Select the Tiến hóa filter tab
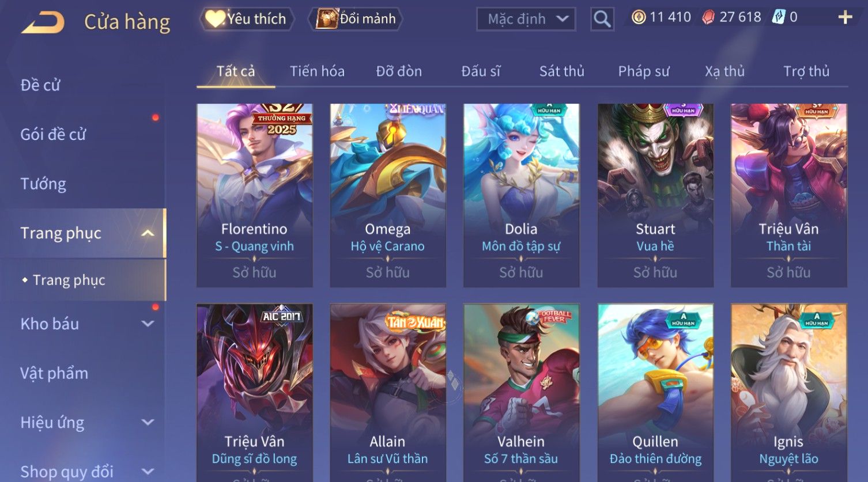This screenshot has height=482, width=868. coord(317,71)
